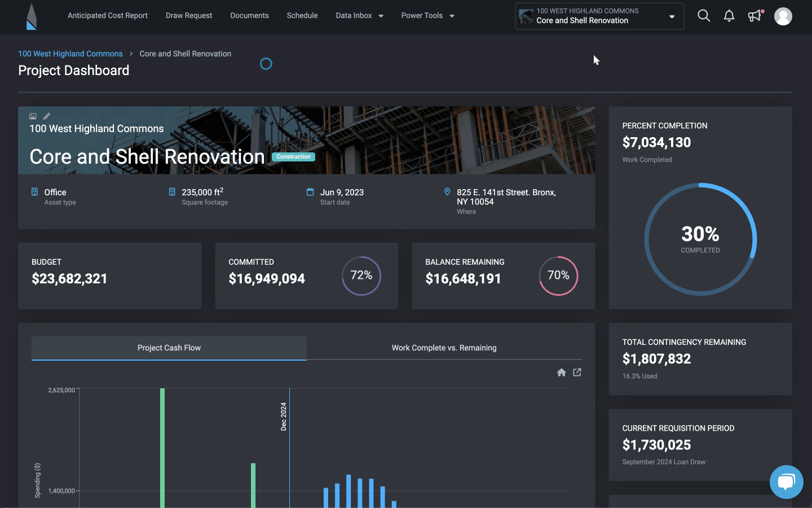Switch to Project Cash Flow tab

(169, 348)
